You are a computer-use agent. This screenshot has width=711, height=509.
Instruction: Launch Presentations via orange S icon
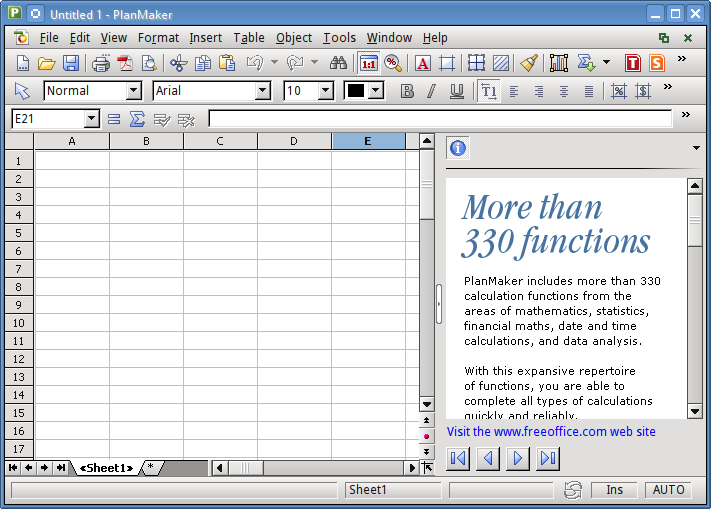tap(657, 63)
